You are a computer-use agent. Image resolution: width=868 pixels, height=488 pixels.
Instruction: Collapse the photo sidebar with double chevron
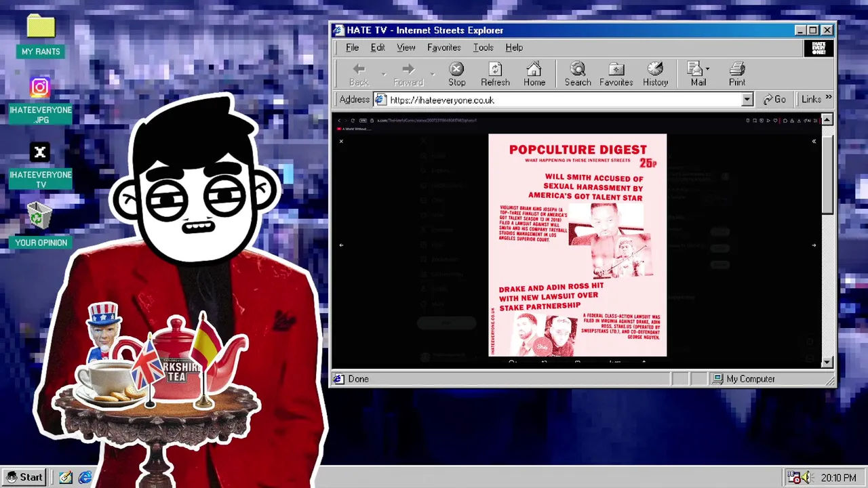point(814,141)
